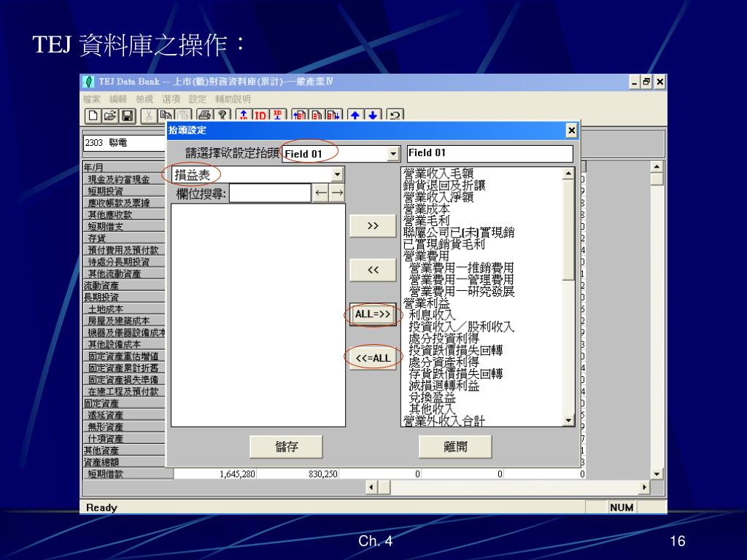Screen dimensions: 747x560
Task: Click the 儲存 save button
Action: [286, 447]
